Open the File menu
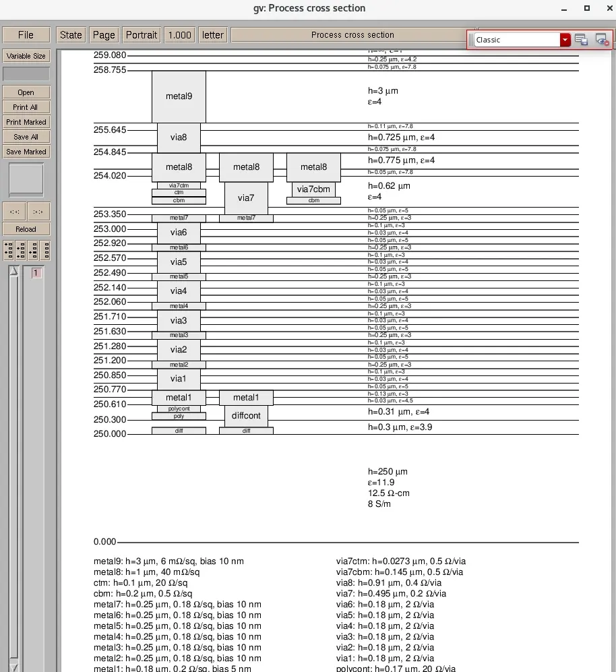Image resolution: width=616 pixels, height=672 pixels. click(26, 35)
